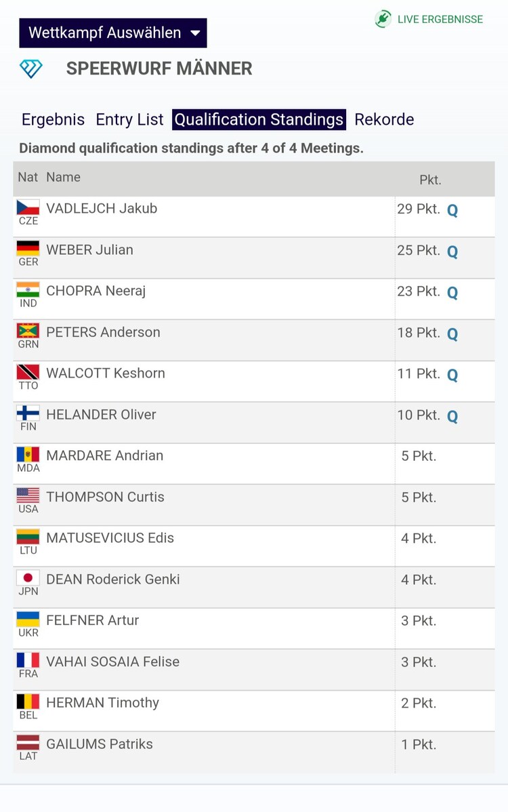Select the Qualification Standings tab
Viewport: 508px width, 812px height.
pos(259,119)
